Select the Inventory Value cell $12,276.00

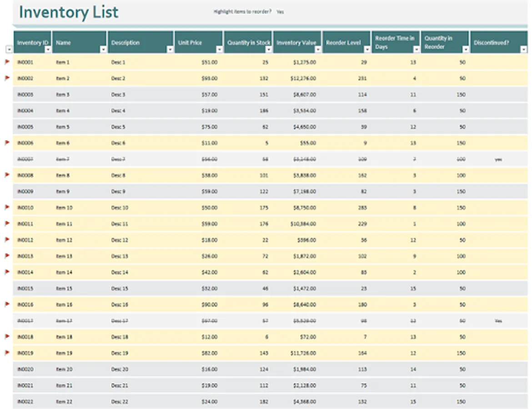click(303, 79)
